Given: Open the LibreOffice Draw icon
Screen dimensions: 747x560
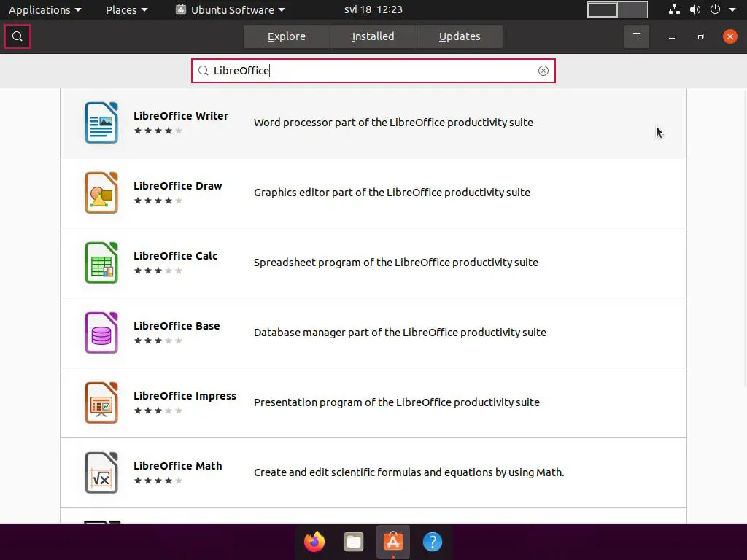Looking at the screenshot, I should pyautogui.click(x=101, y=192).
